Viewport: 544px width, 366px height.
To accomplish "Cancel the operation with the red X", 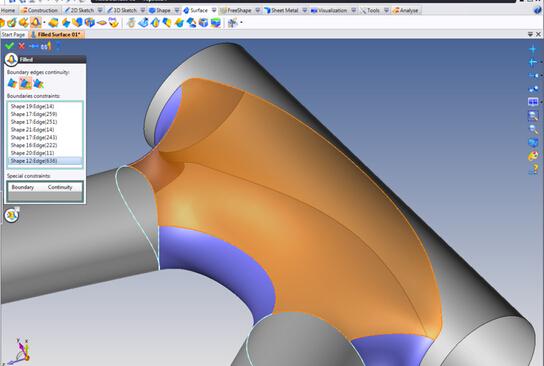I will (x=22, y=46).
